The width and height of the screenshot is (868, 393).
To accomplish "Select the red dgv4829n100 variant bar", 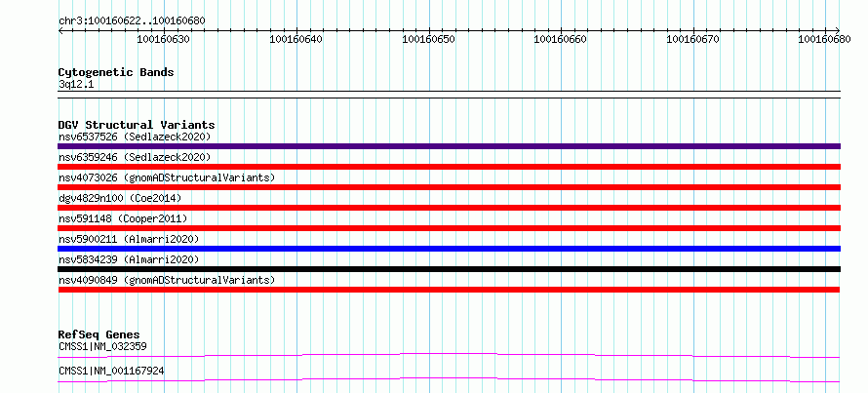I will pos(449,208).
